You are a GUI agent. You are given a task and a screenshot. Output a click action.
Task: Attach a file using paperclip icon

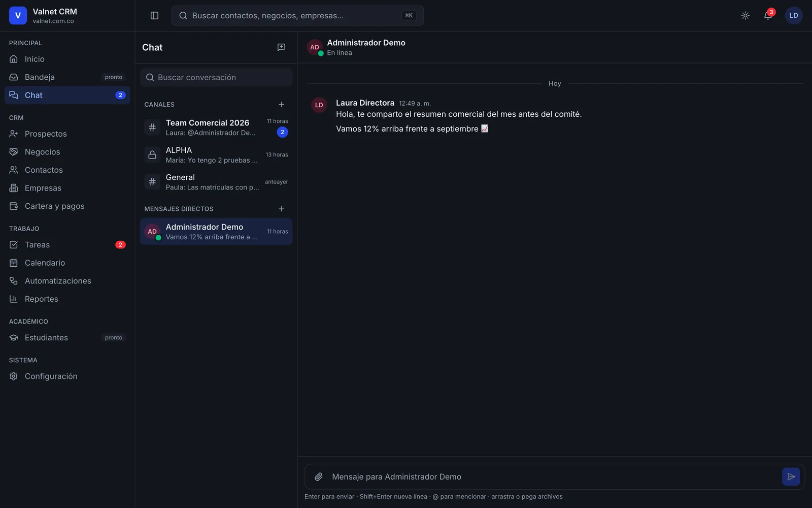click(x=319, y=477)
